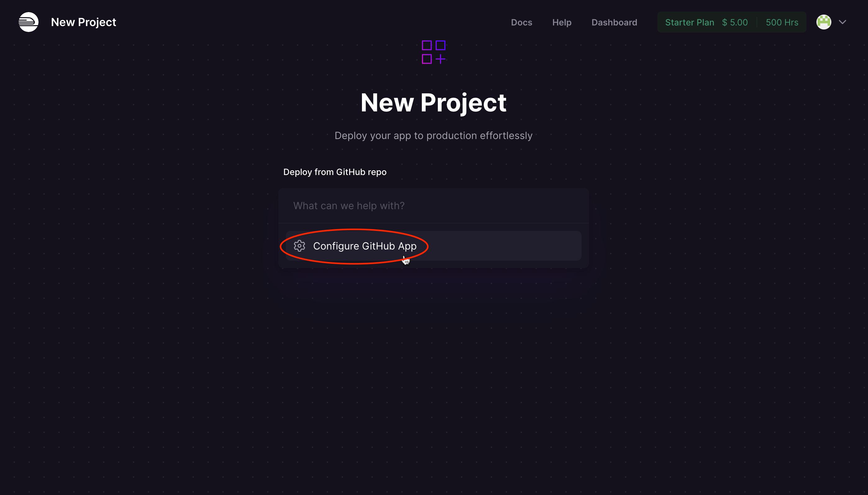Select the settings gear beside Configure GitHub App
The height and width of the screenshot is (495, 868).
[299, 246]
